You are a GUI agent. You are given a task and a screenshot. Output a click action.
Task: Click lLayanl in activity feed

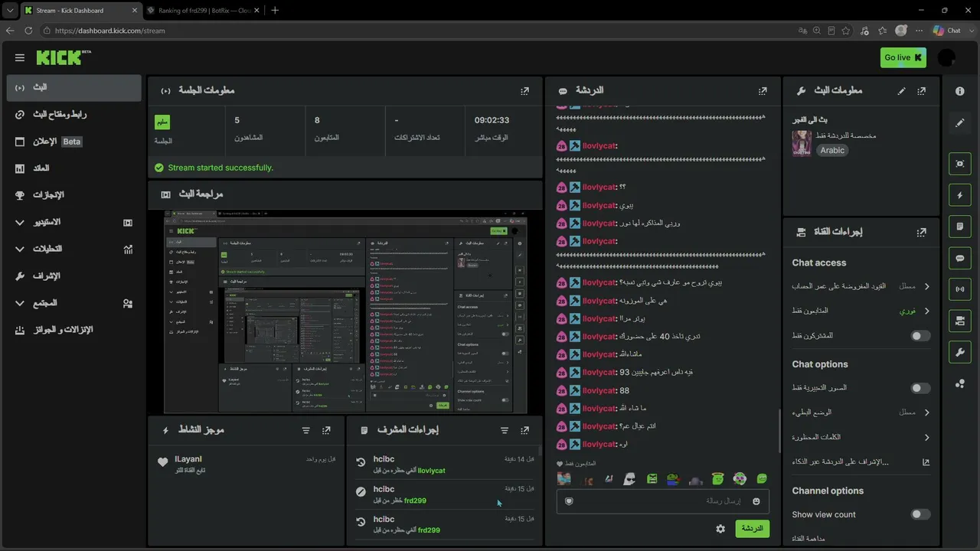coord(188,459)
